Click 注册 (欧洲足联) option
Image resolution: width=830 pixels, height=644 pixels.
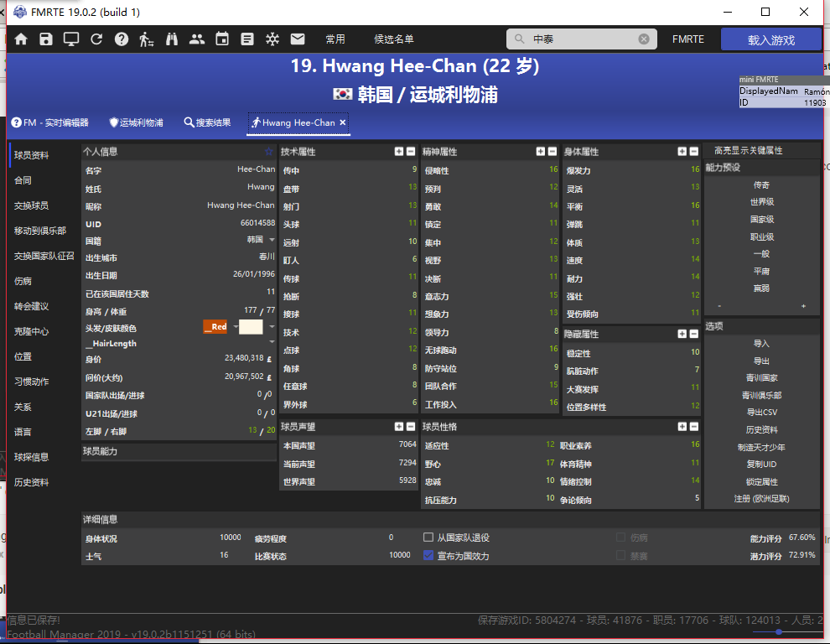[762, 499]
